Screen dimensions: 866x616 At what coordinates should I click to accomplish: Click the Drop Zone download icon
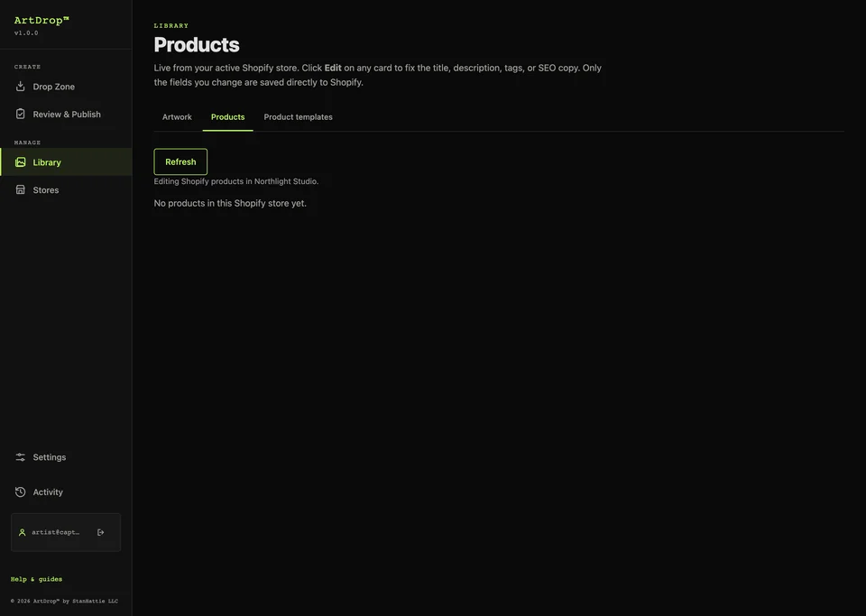[x=21, y=86]
